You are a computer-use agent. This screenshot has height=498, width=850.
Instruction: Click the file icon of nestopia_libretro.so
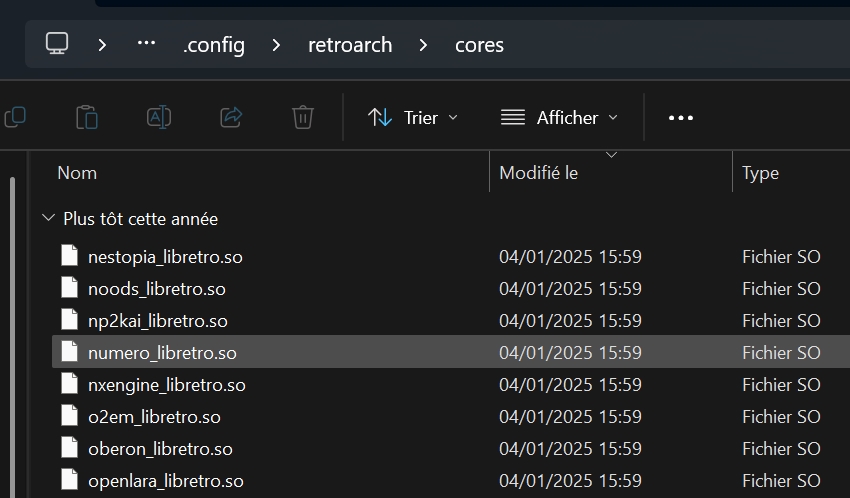69,255
